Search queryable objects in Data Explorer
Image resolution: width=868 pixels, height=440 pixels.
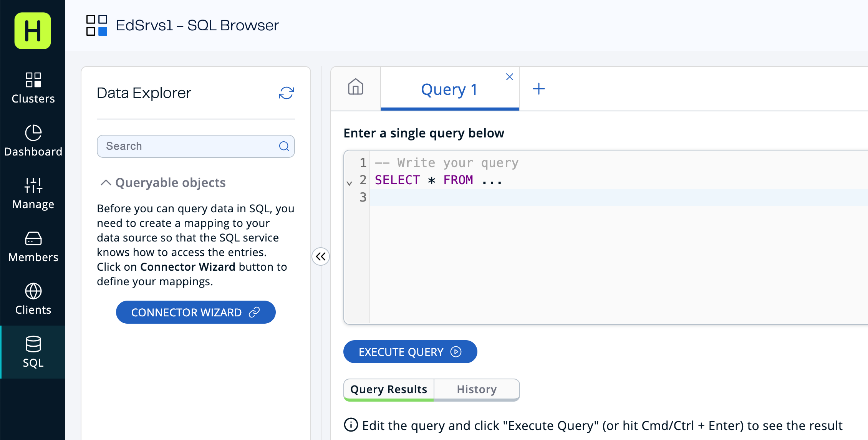click(x=196, y=146)
